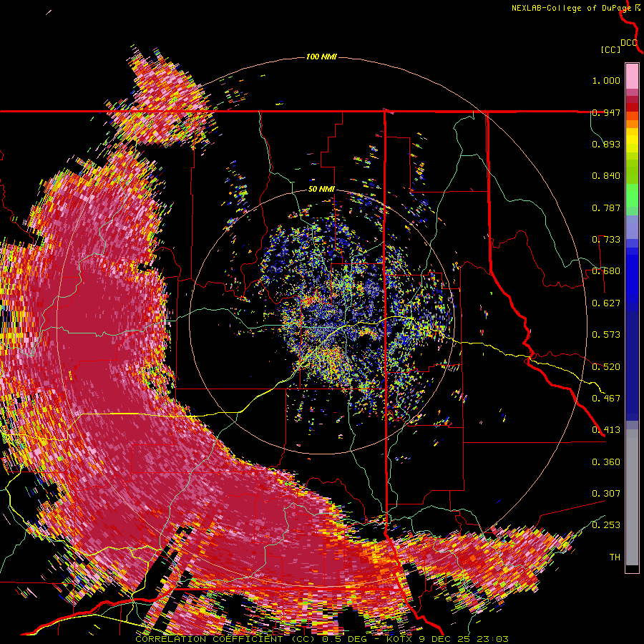Select the 0.360 scale value

click(606, 462)
